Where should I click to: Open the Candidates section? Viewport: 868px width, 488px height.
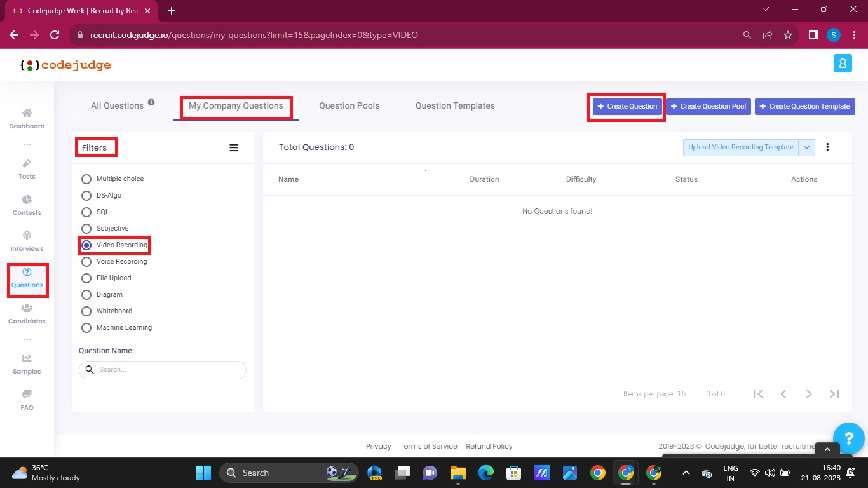tap(27, 315)
